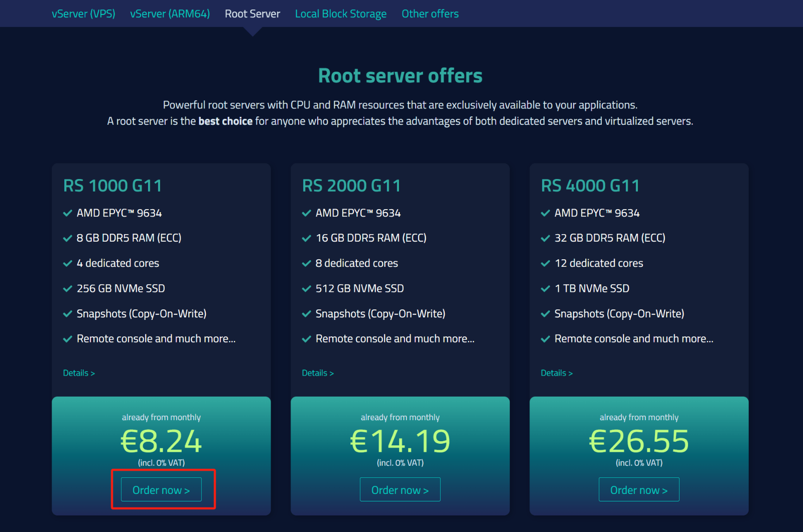Click the checkmark next to 512 GB NVMe SSD
The height and width of the screenshot is (532, 803).
(x=307, y=288)
